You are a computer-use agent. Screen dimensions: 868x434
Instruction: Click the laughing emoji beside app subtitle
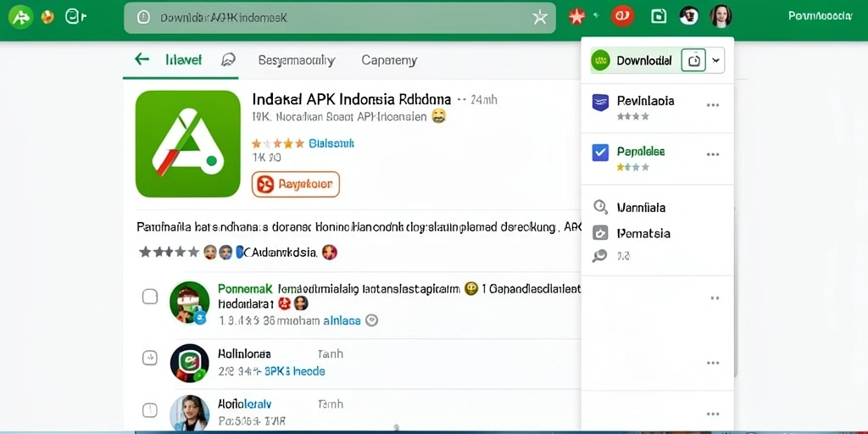click(x=438, y=116)
